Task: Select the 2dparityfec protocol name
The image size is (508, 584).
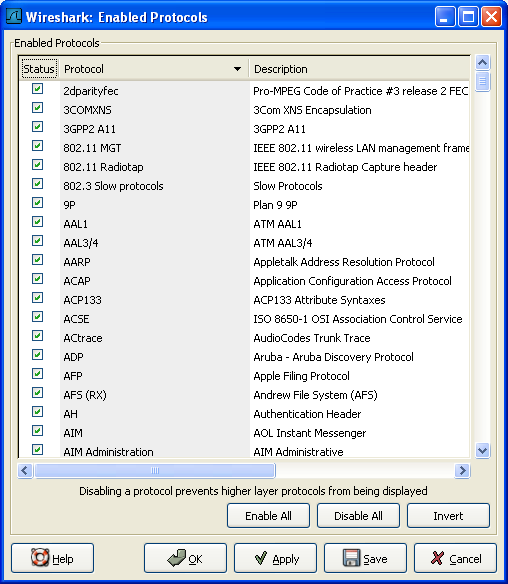Action: 91,91
